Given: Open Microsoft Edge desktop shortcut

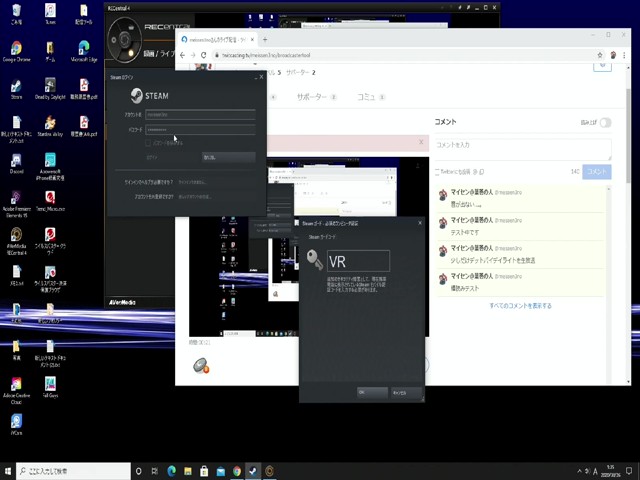Looking at the screenshot, I should (x=84, y=51).
